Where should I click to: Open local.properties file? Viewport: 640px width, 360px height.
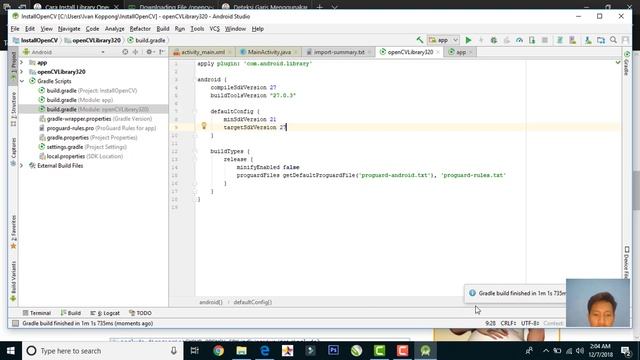[81, 156]
